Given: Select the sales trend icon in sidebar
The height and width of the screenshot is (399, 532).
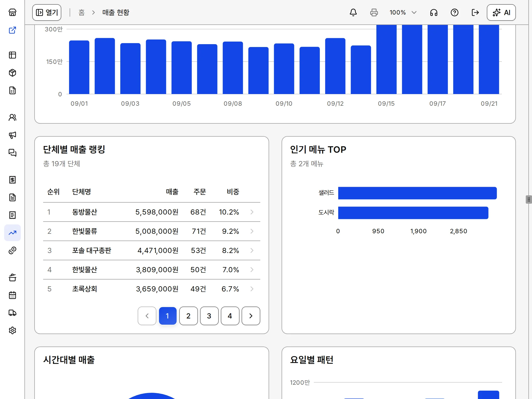Looking at the screenshot, I should coord(12,233).
